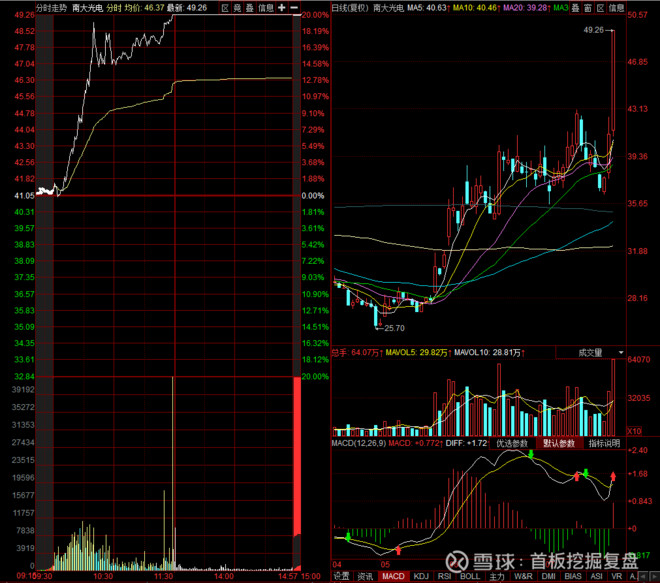Image resolution: width=660 pixels, height=583 pixels.
Task: Click the 最新: 49.26 latest price label
Action: tap(187, 8)
